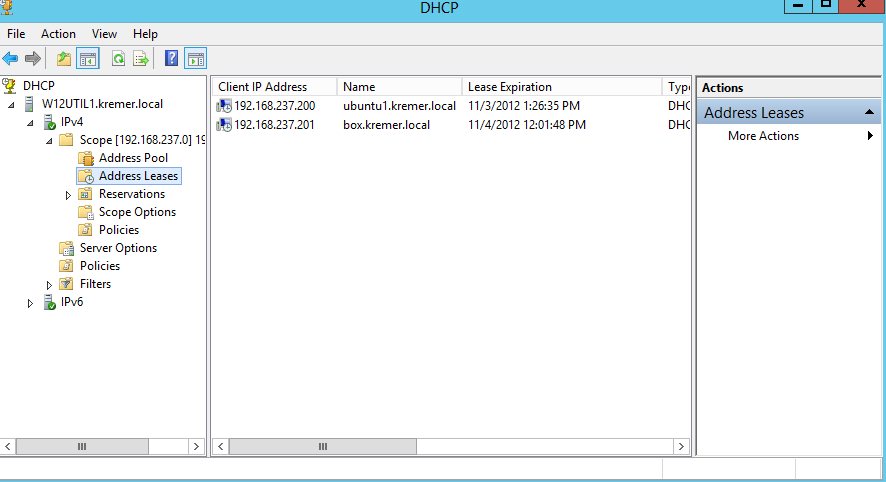Click the Refresh toolbar icon
Viewport: 886px width, 482px height.
pyautogui.click(x=118, y=59)
